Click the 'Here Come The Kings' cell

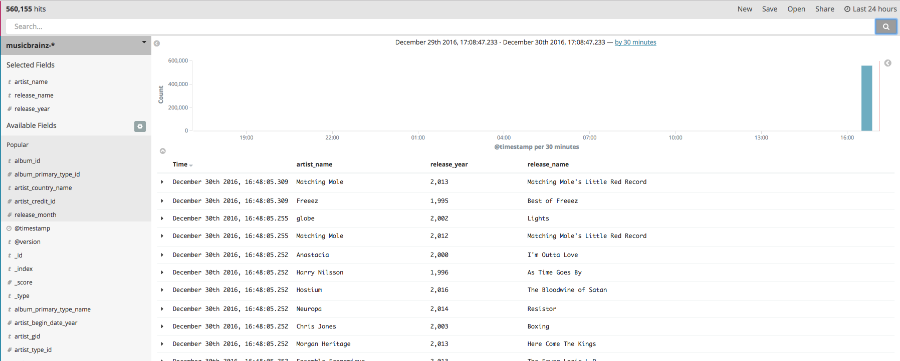click(561, 344)
